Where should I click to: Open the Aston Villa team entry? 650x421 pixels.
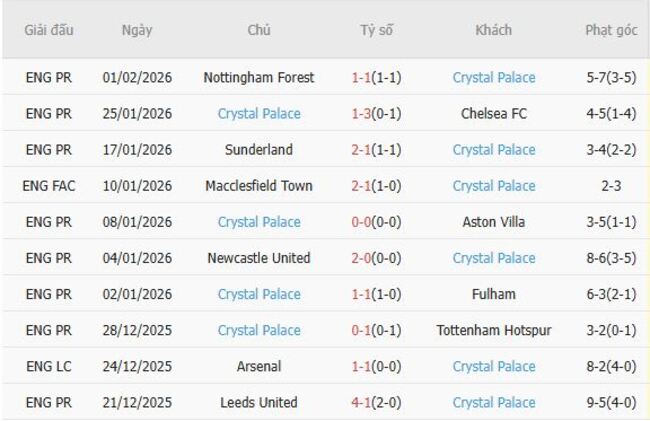(x=493, y=222)
